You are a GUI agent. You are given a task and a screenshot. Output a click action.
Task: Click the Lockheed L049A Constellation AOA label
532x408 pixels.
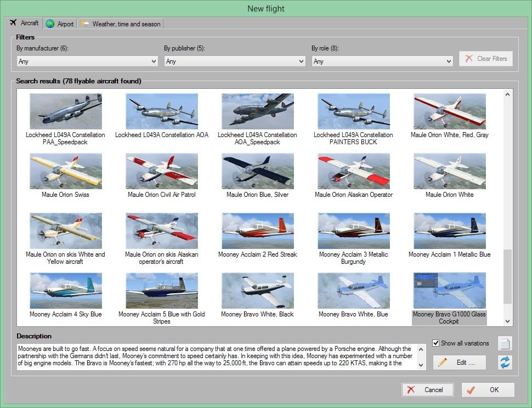[x=161, y=135]
